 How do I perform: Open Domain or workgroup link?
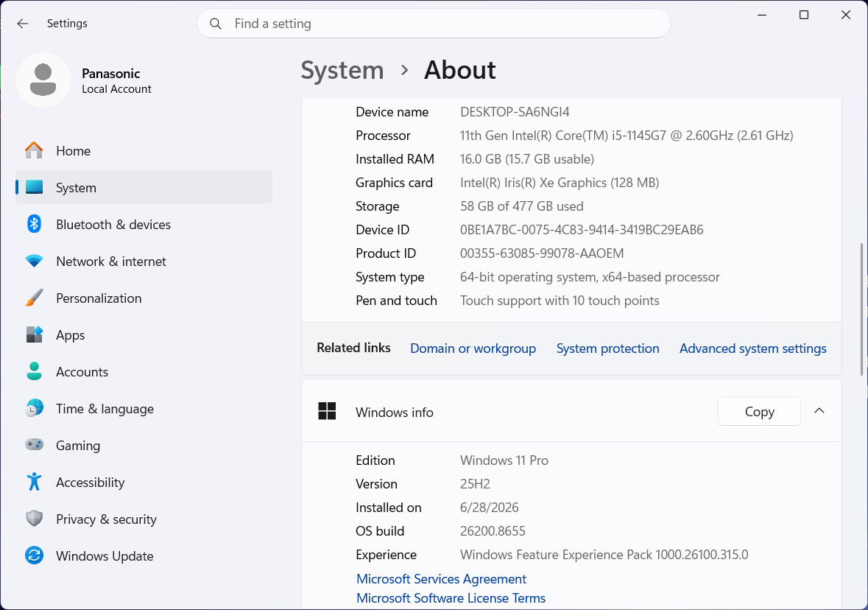(x=473, y=348)
